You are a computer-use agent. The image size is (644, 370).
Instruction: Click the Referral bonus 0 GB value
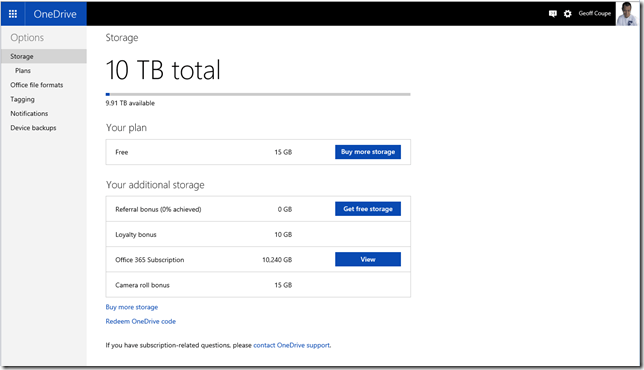[x=285, y=209]
